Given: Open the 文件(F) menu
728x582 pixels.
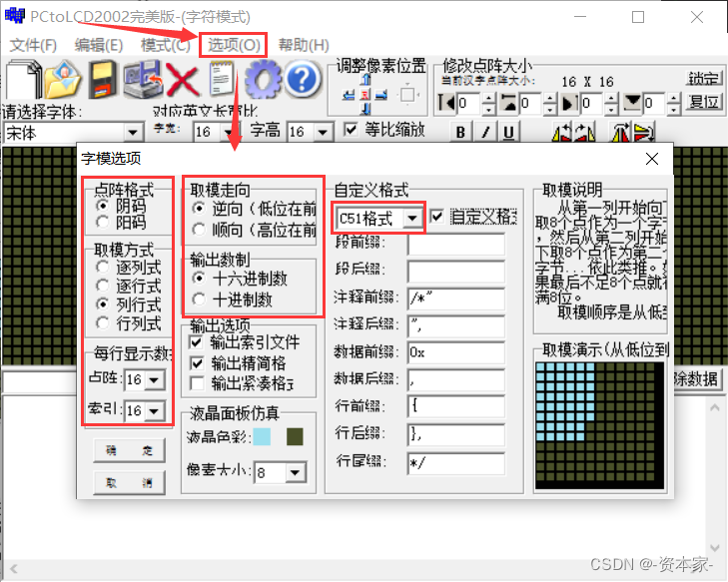Looking at the screenshot, I should 33,45.
